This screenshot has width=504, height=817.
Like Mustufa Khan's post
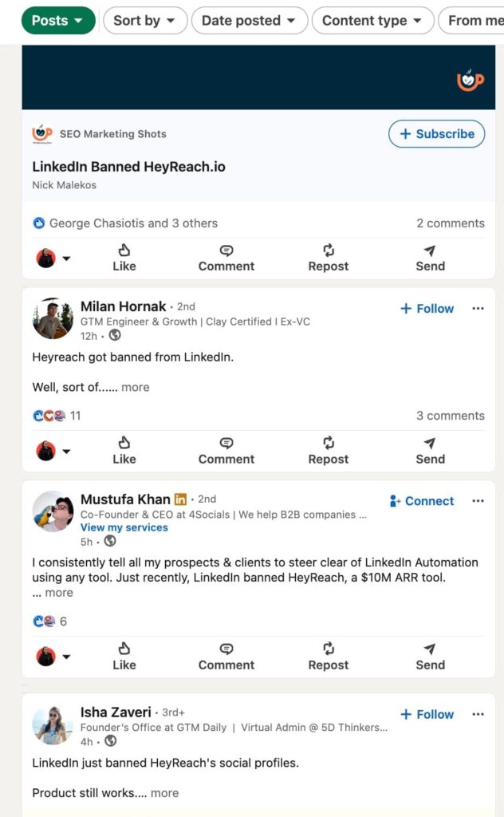point(124,657)
